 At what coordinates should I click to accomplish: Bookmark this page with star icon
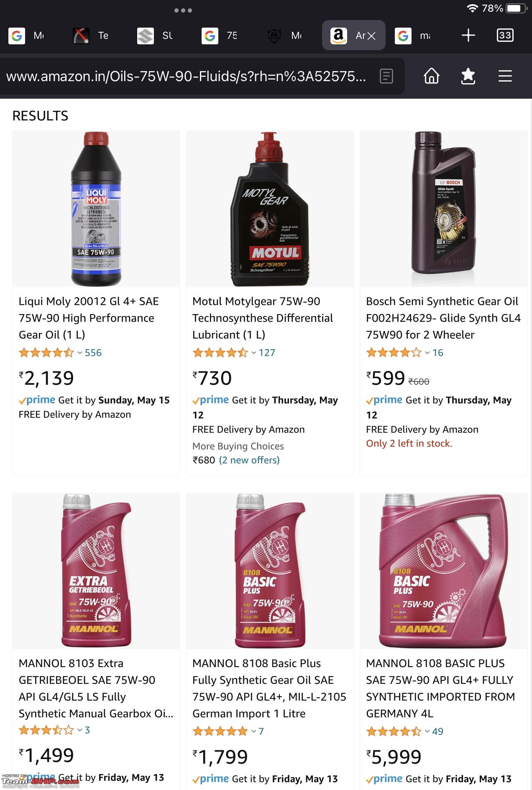[x=468, y=76]
